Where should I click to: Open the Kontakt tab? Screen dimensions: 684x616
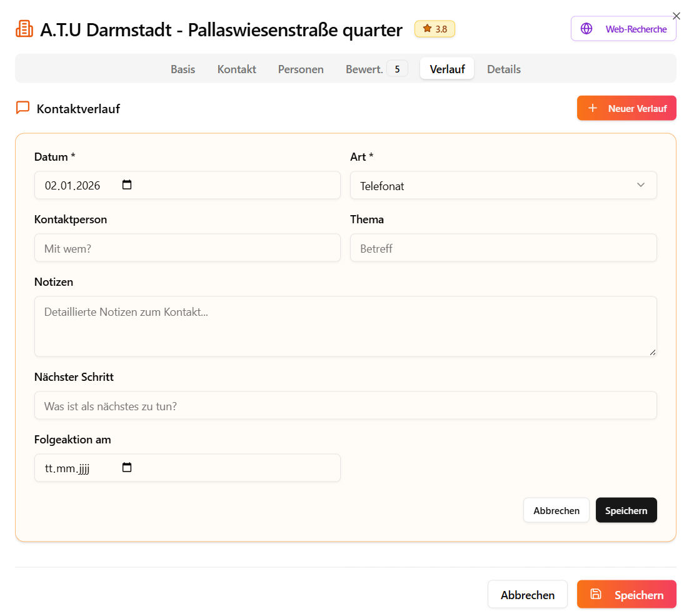click(x=236, y=69)
